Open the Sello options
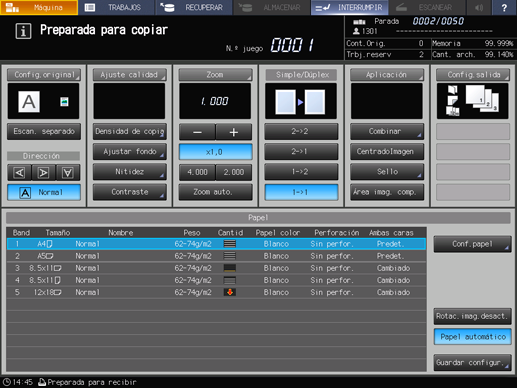Screen dimensions: 517x388 point(387,172)
